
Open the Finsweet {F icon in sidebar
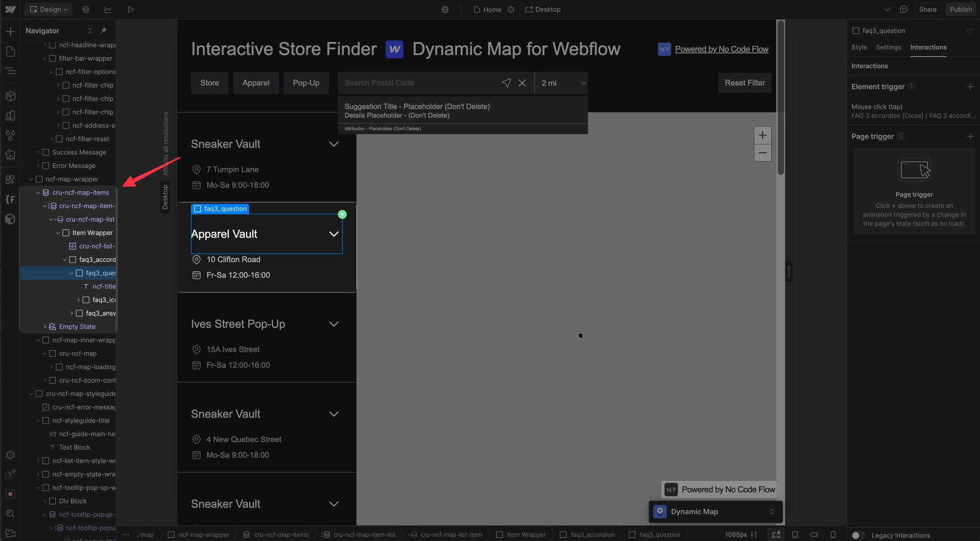point(10,199)
